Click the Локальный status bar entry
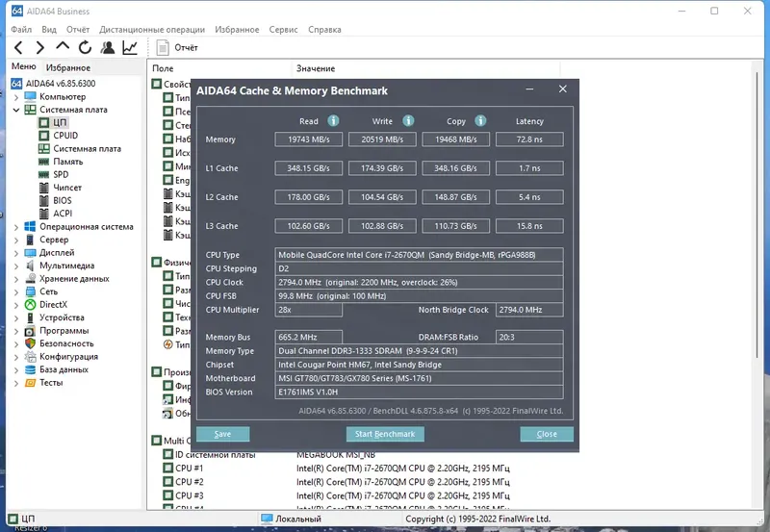 [x=292, y=519]
